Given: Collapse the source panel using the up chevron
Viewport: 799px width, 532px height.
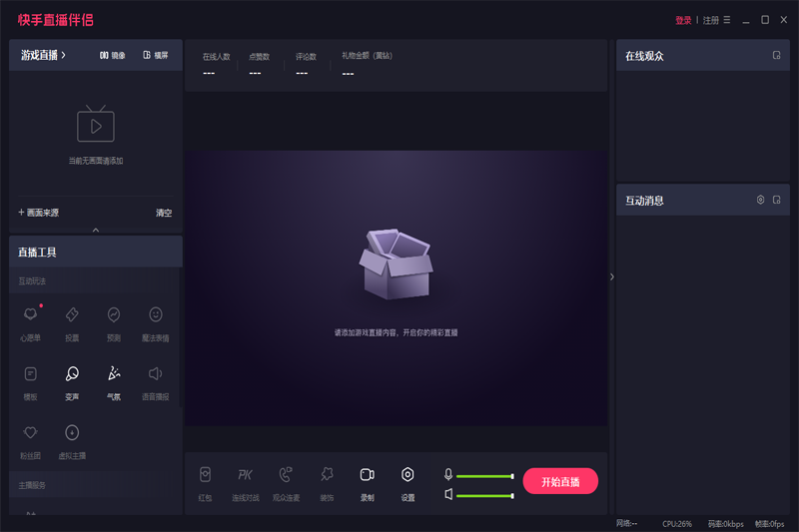Looking at the screenshot, I should point(96,230).
